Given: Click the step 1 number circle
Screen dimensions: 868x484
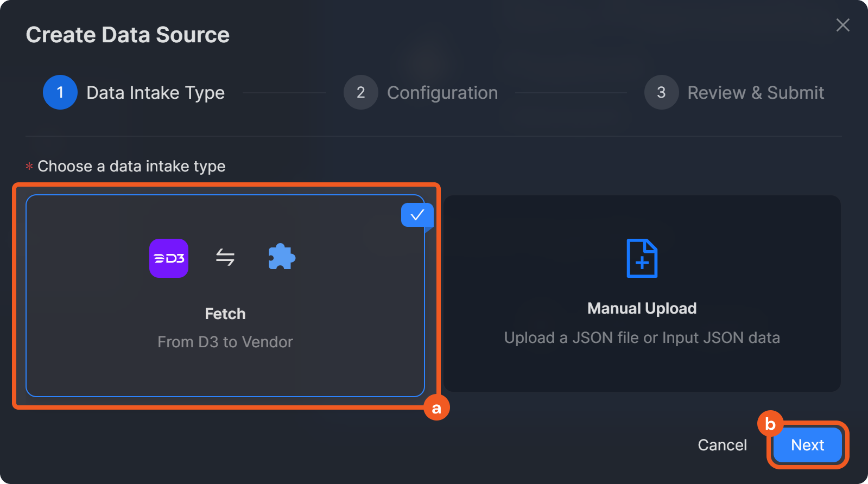Looking at the screenshot, I should pos(60,92).
